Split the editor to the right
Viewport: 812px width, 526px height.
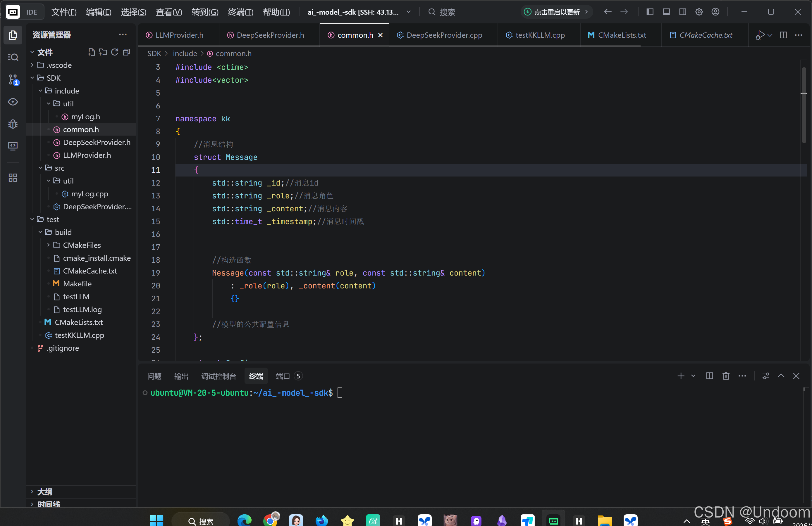point(783,35)
